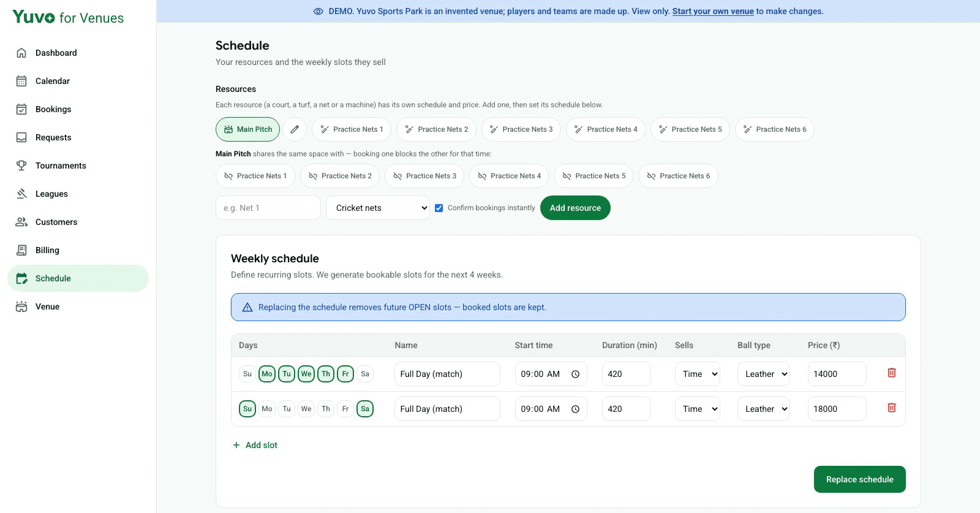Click the Customers people icon
Screen dimensions: 980x513
[21, 222]
